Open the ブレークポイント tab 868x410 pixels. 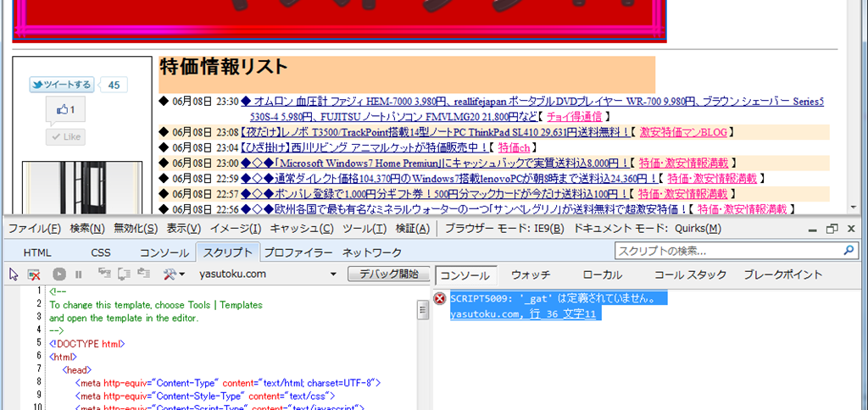pos(783,275)
